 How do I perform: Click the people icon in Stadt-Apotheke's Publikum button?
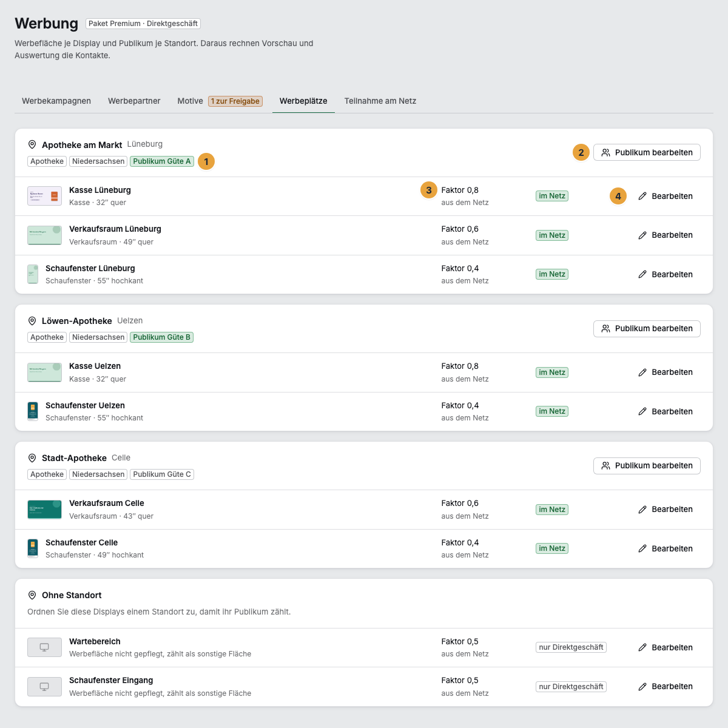click(605, 466)
